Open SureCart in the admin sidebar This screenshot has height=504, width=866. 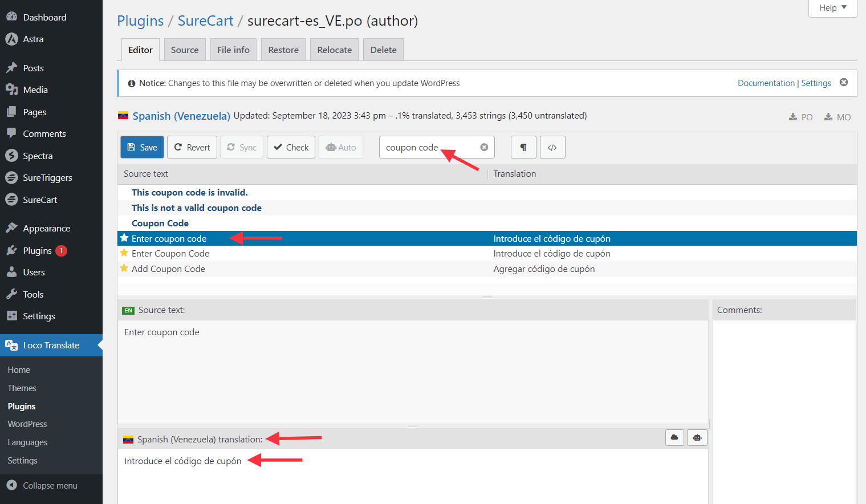pyautogui.click(x=40, y=200)
